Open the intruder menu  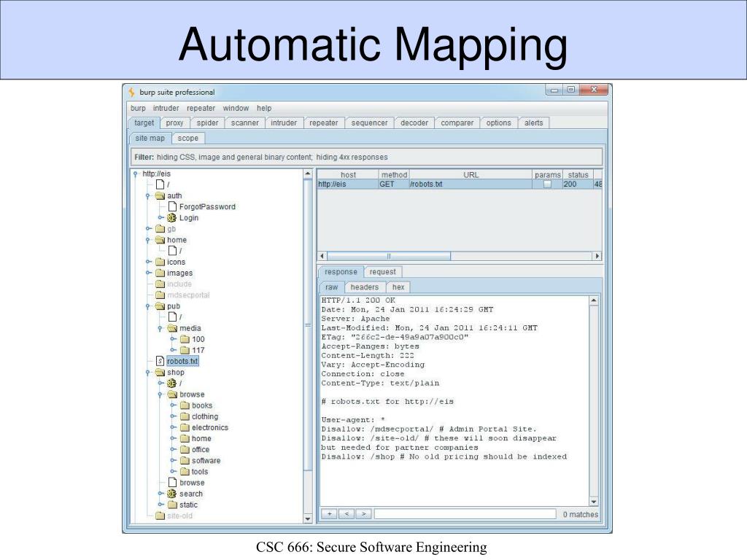pyautogui.click(x=166, y=108)
